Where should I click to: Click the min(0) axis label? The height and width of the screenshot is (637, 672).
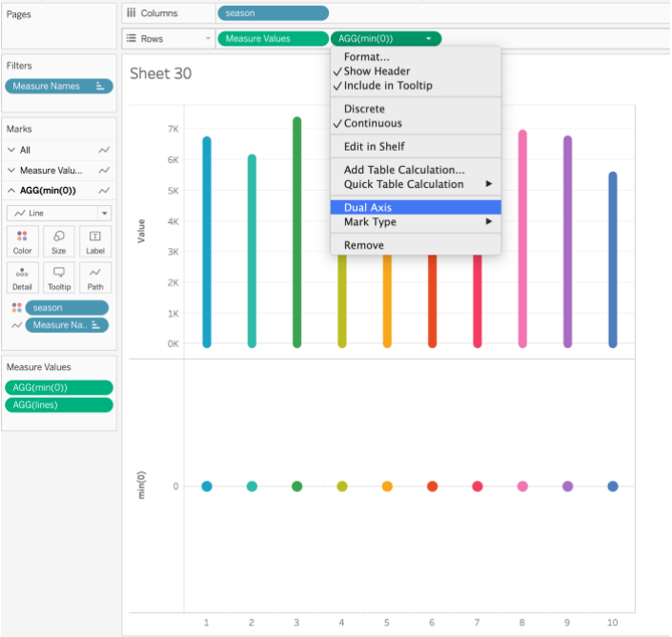[x=141, y=485]
